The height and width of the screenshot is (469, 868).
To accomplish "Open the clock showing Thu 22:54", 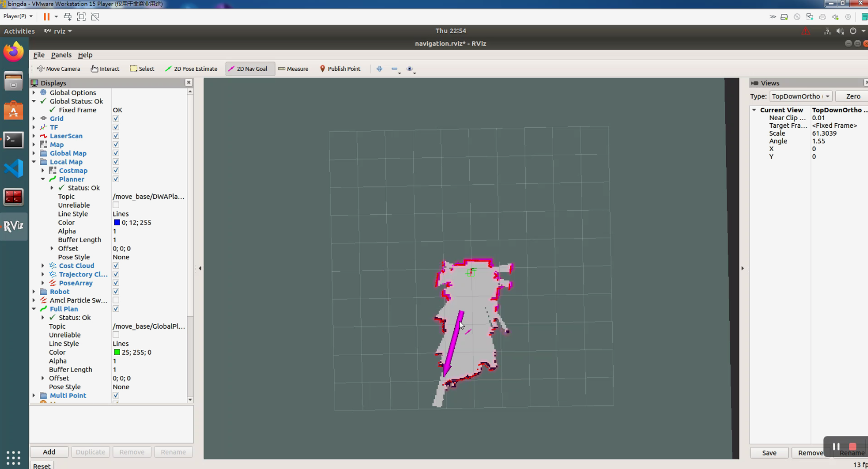I will click(x=451, y=31).
